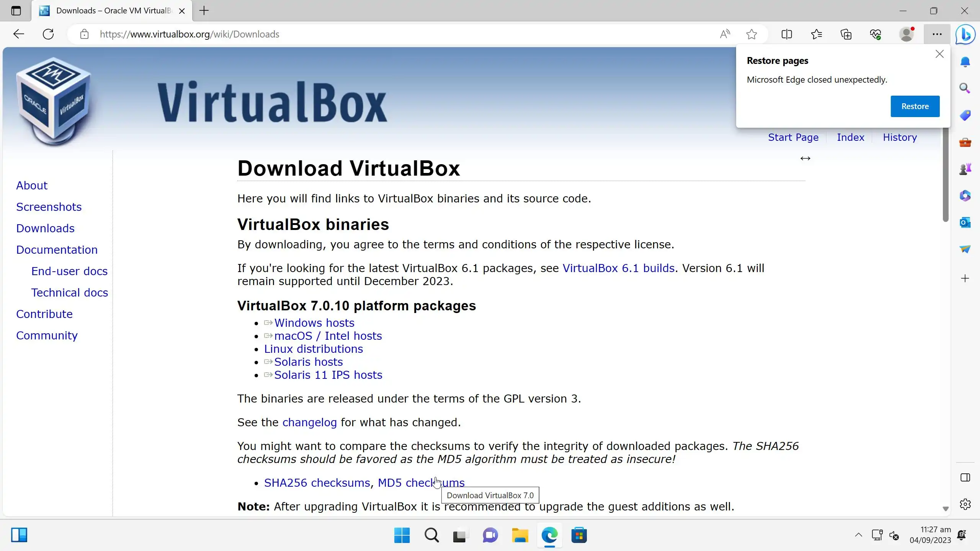This screenshot has height=551, width=980.
Task: Open Split screen icon in toolbar
Action: (787, 34)
